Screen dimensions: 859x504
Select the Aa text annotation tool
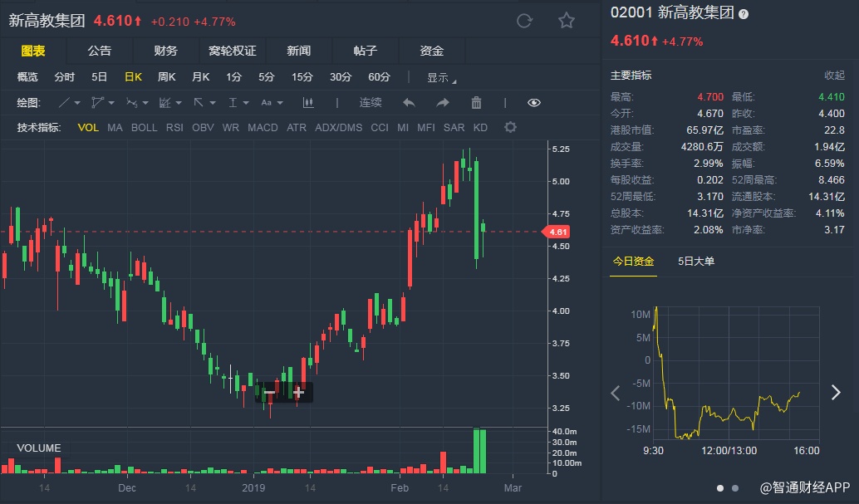266,102
